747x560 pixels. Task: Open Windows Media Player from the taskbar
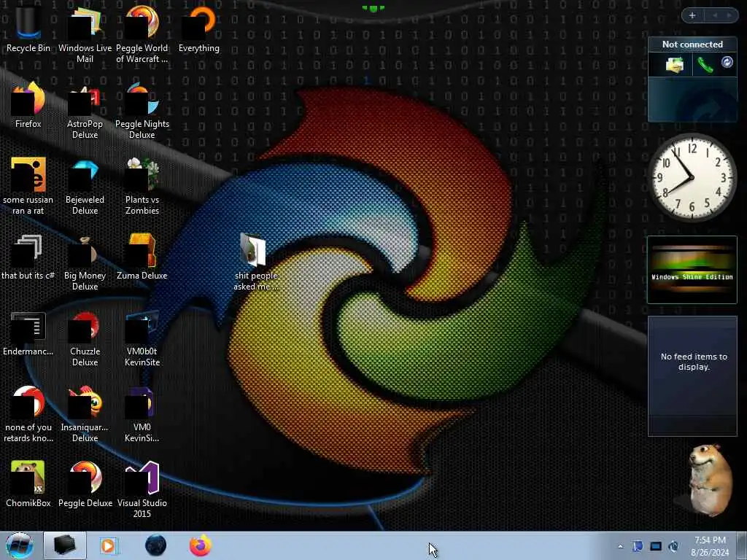click(108, 545)
